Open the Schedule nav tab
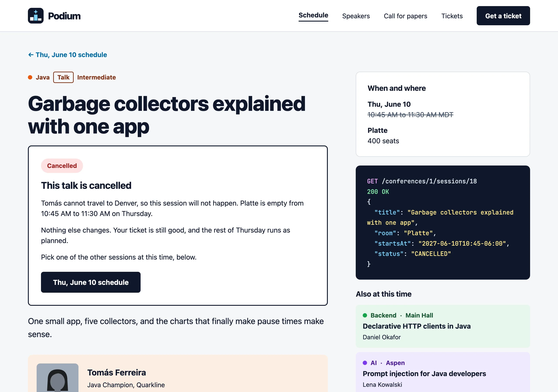Image resolution: width=558 pixels, height=392 pixels. (313, 15)
